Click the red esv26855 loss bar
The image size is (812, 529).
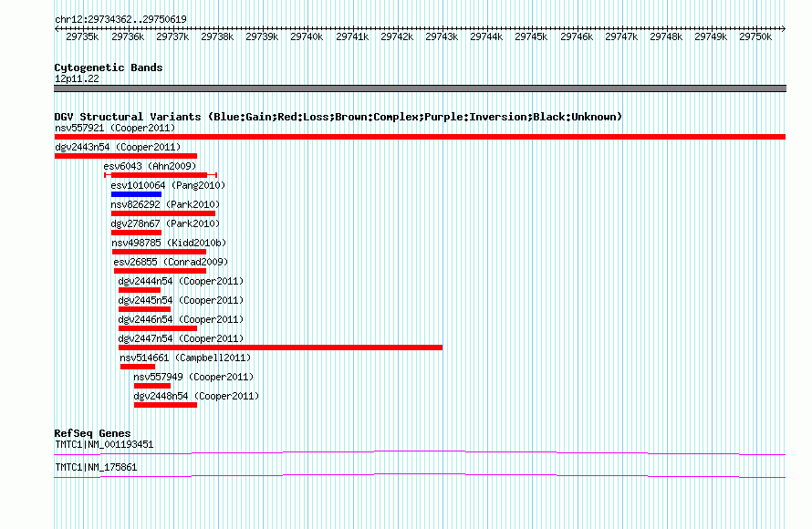click(160, 271)
